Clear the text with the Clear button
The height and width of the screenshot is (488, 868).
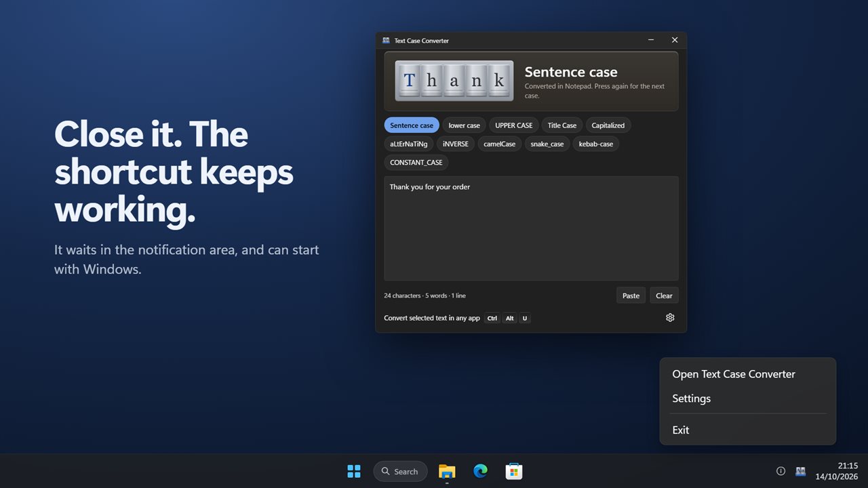[665, 296]
